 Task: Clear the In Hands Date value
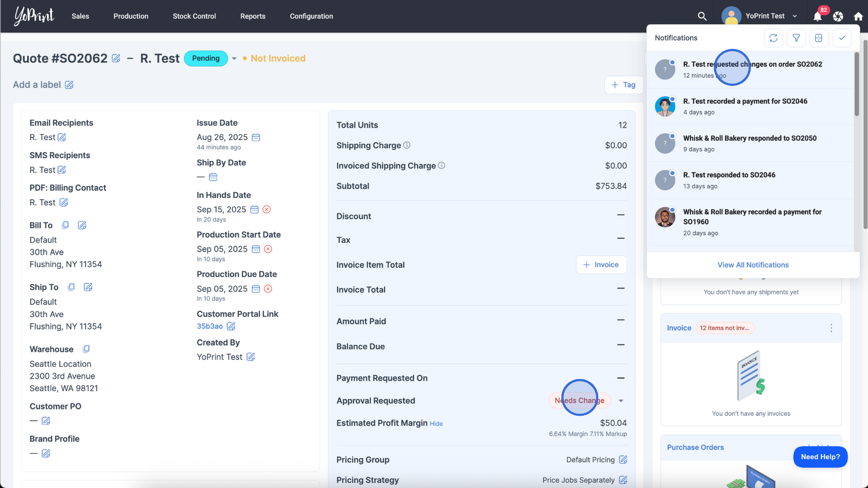pos(267,209)
